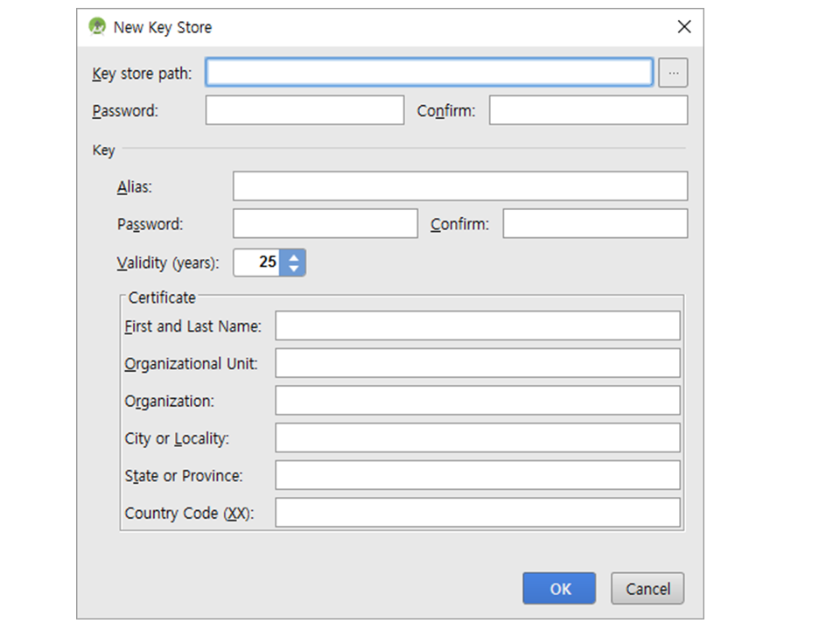This screenshot has width=840, height=630.
Task: Click the First and Last Name field
Action: pos(477,325)
